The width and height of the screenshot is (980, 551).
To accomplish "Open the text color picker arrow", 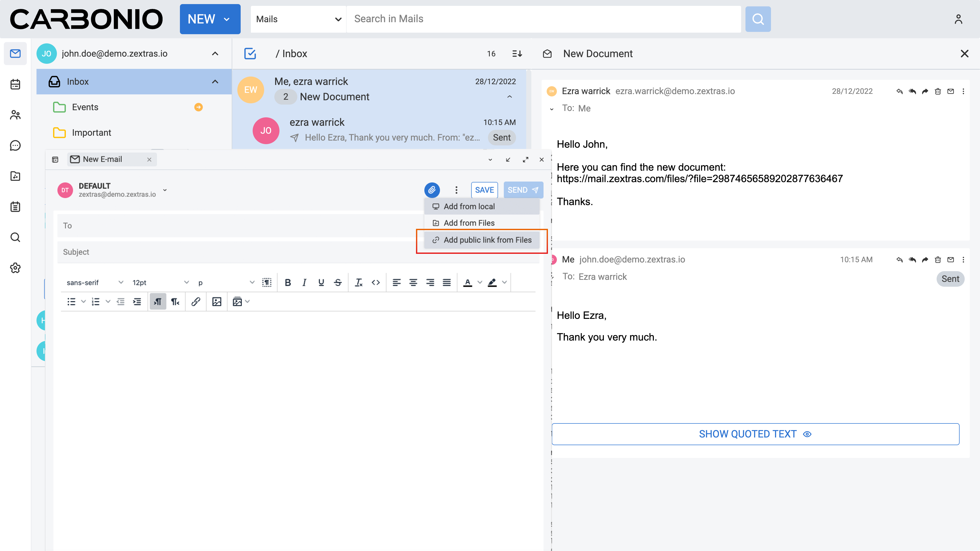I will 480,282.
